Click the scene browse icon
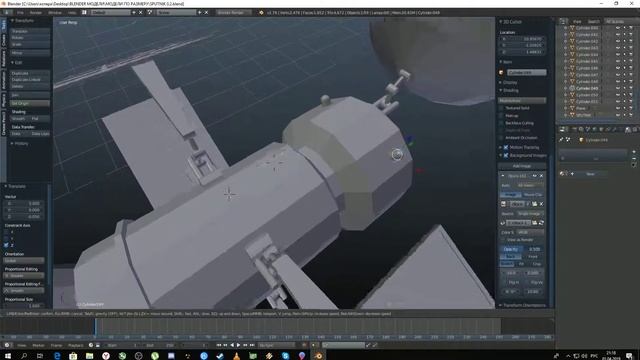Screen dimensions: 640x360 click(x=150, y=13)
